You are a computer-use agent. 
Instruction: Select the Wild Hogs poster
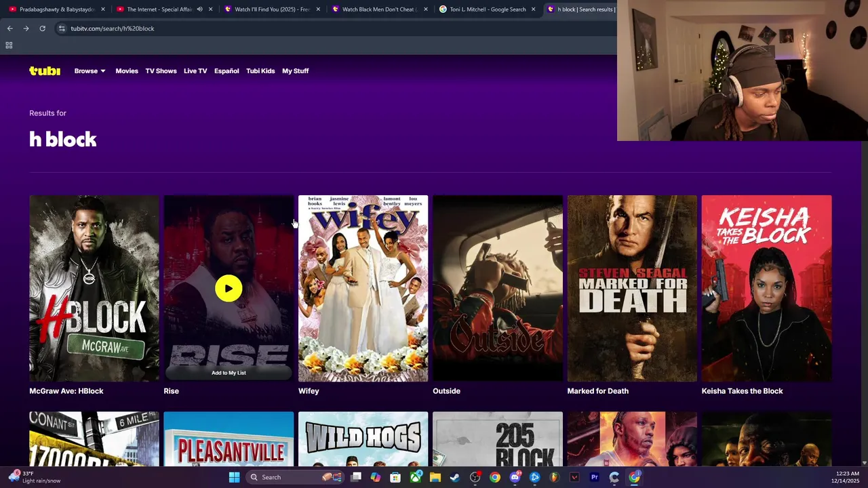click(x=363, y=439)
